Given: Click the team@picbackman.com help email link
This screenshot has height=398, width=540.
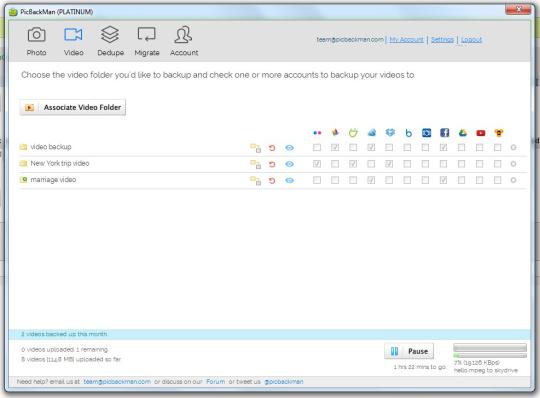Looking at the screenshot, I should pyautogui.click(x=117, y=381).
